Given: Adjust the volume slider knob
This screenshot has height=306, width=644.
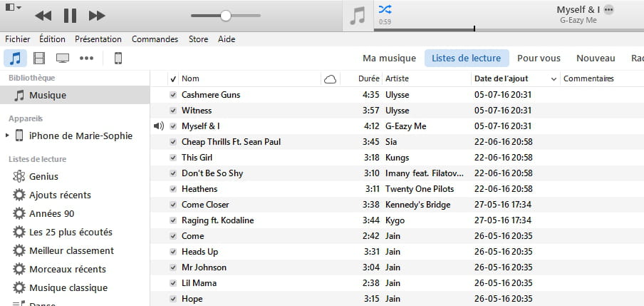Looking at the screenshot, I should pos(226,16).
